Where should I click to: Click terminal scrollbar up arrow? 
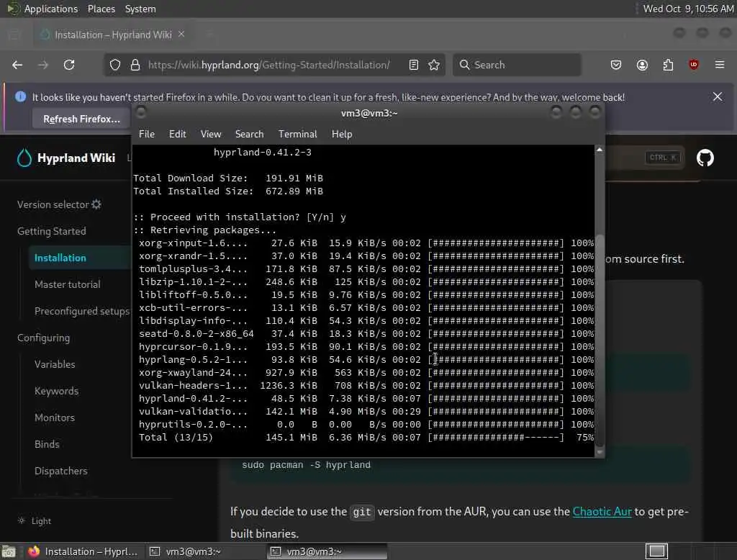600,150
